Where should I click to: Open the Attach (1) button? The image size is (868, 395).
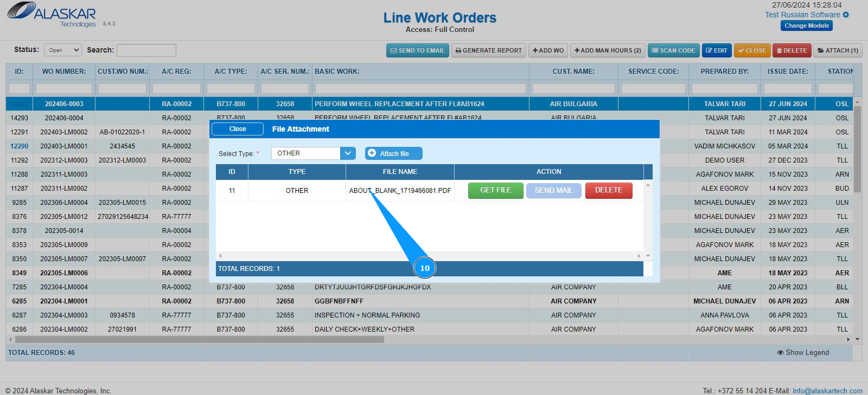[838, 50]
